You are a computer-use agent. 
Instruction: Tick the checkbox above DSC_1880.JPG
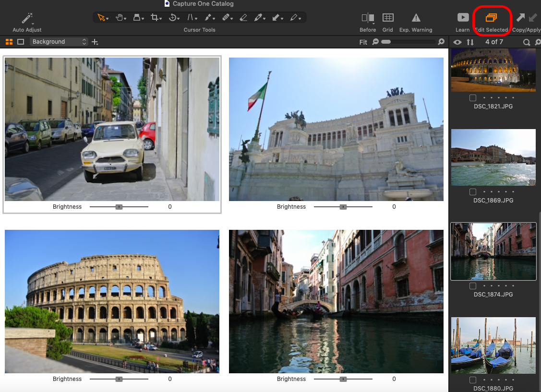473,380
